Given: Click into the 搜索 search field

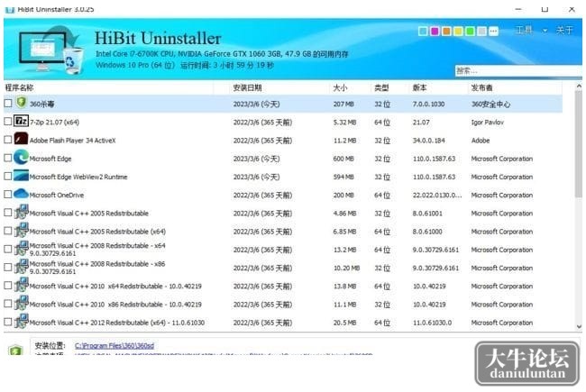Looking at the screenshot, I should (517, 70).
